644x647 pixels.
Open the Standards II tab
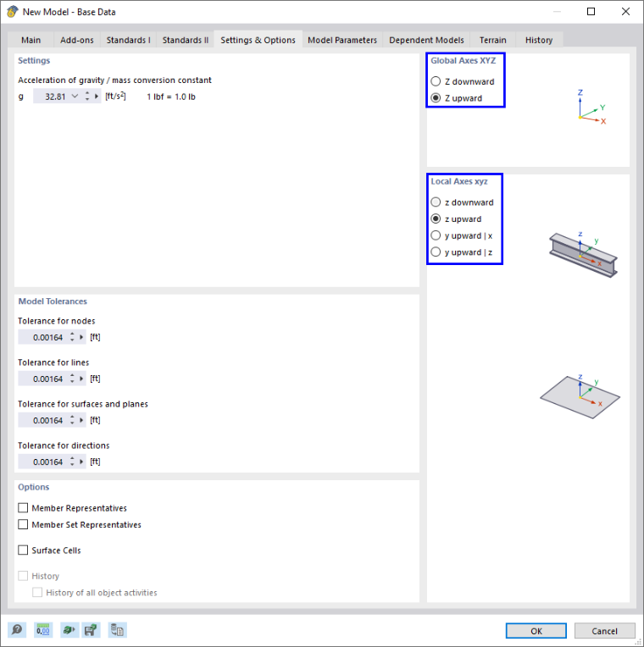pyautogui.click(x=186, y=40)
